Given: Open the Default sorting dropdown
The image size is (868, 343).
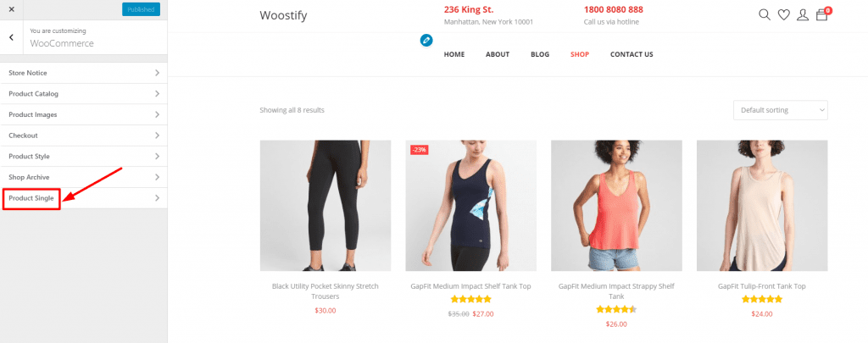Looking at the screenshot, I should [780, 110].
